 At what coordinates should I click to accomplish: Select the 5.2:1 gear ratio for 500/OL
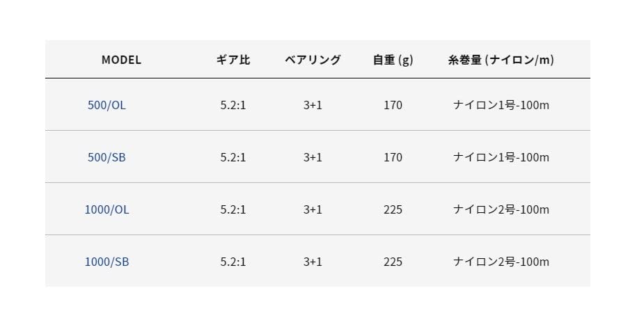pyautogui.click(x=233, y=105)
